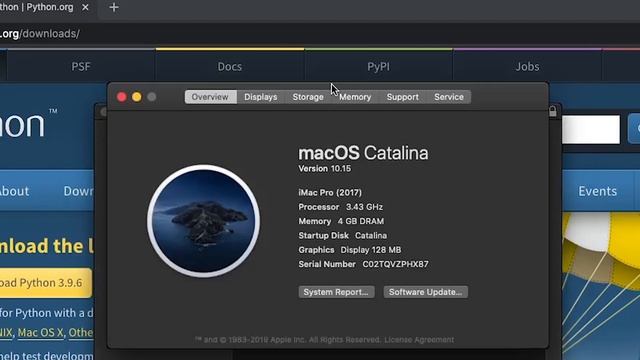Click the Startup Disk Catalina line

tap(342, 236)
